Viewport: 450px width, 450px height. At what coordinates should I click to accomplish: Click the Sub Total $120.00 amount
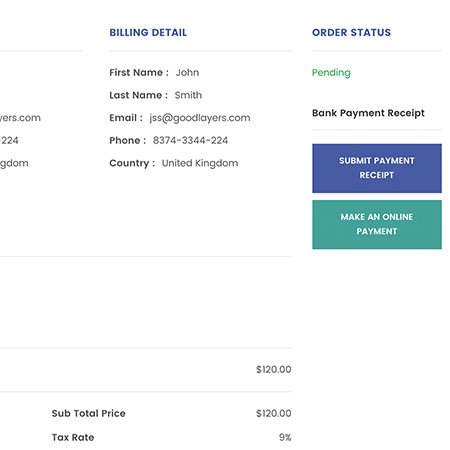[x=274, y=413]
